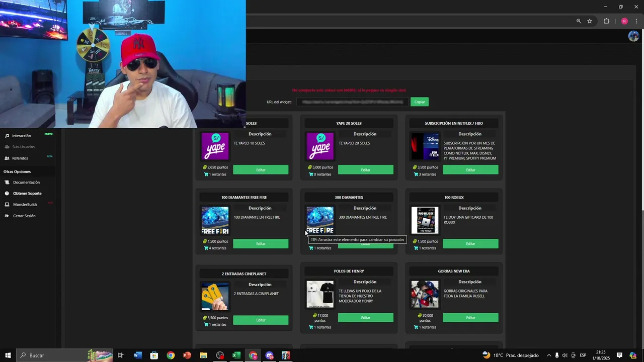Click the POLOS DE HENRY title
Screen dimensions: 644x362
349,271
